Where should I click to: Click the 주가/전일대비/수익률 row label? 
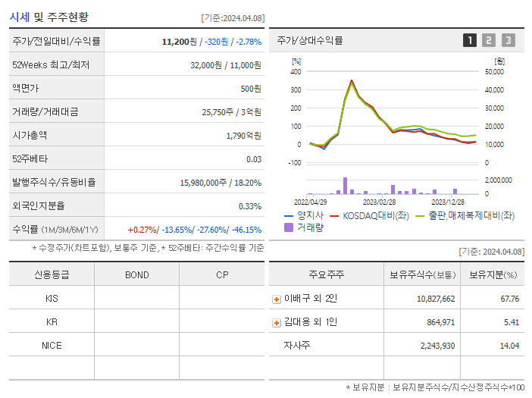click(56, 41)
